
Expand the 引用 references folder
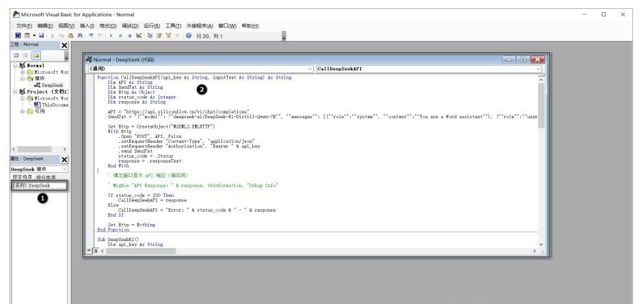coord(23,111)
